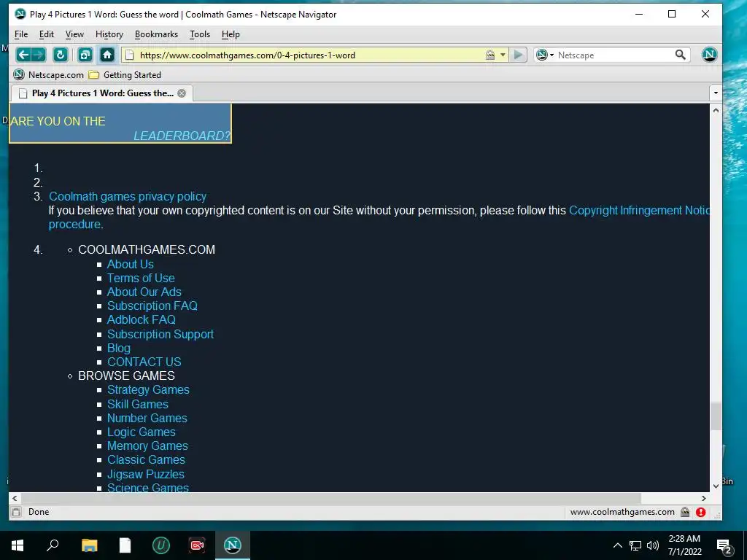This screenshot has height=560, width=747.
Task: Select the Play 4 Pictures 1 Word tab
Action: click(x=101, y=93)
